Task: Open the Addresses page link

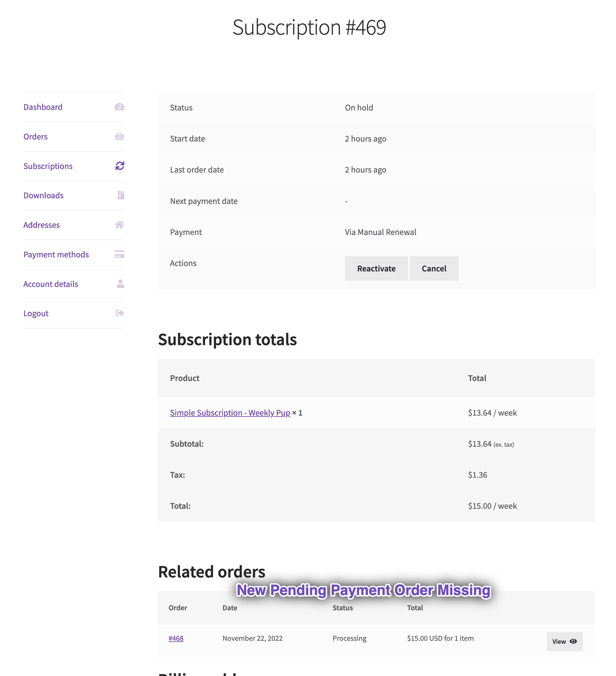Action: tap(41, 225)
